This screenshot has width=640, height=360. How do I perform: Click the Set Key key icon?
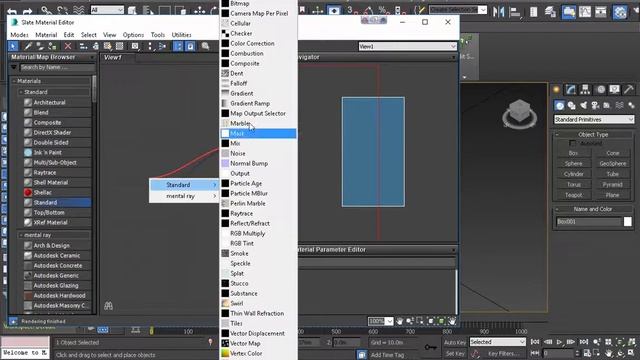click(x=430, y=347)
